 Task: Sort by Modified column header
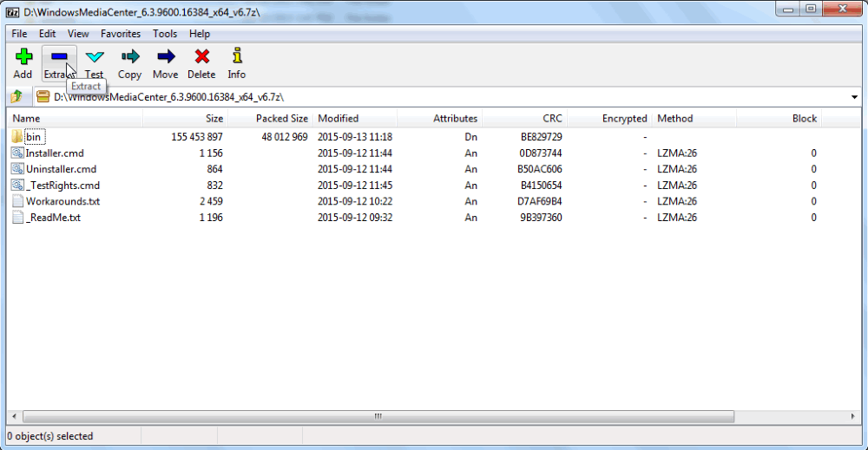tap(355, 118)
